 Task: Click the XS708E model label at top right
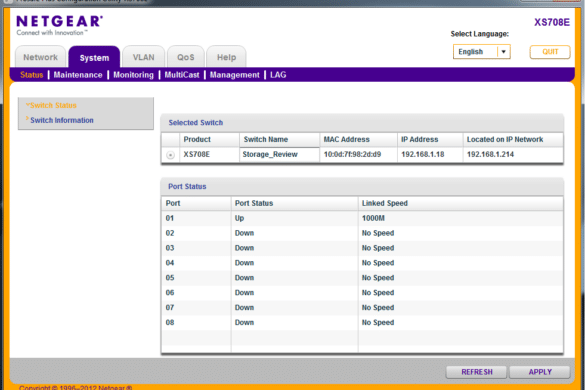552,22
